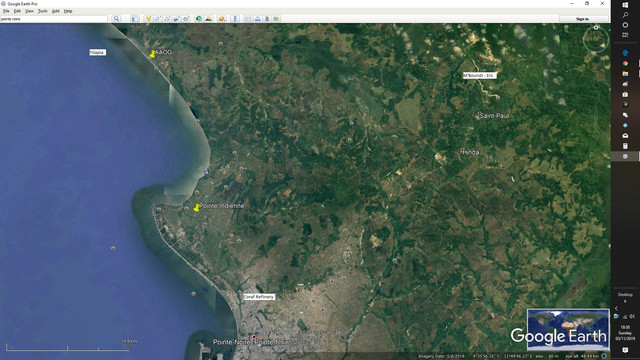Open the Edit menu
The width and height of the screenshot is (640, 360).
(17, 11)
